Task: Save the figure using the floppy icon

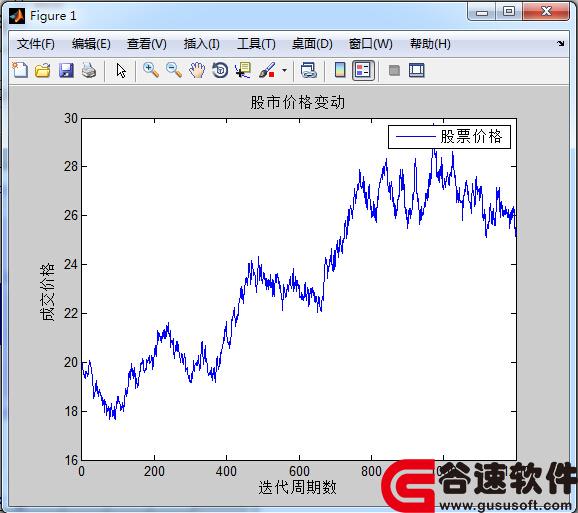Action: tap(66, 70)
